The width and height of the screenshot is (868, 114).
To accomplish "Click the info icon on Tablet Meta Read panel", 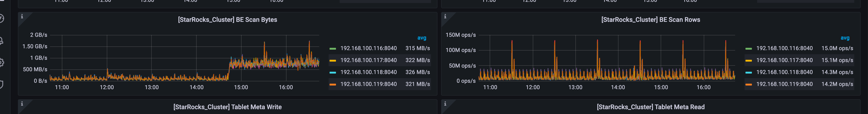I will [x=445, y=104].
